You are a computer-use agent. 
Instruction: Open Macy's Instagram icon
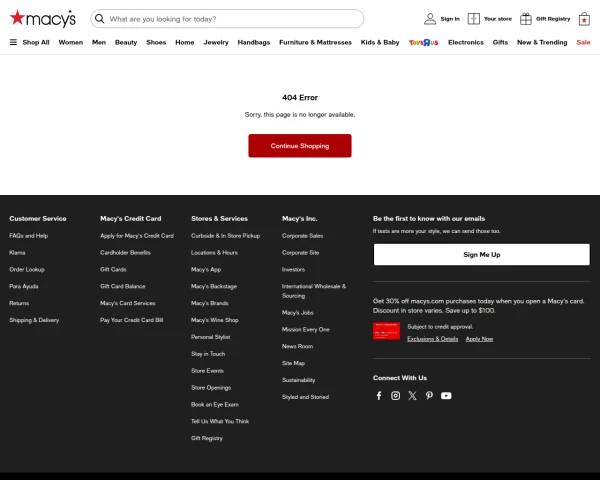coord(395,395)
